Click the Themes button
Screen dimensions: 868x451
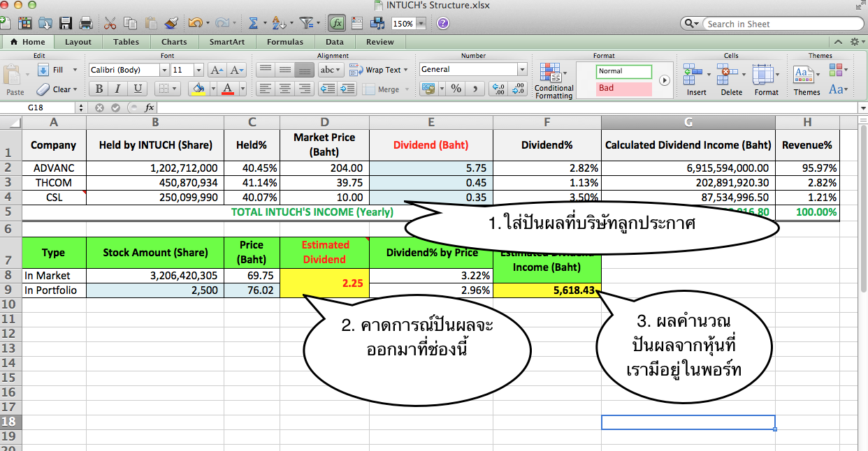click(x=806, y=80)
